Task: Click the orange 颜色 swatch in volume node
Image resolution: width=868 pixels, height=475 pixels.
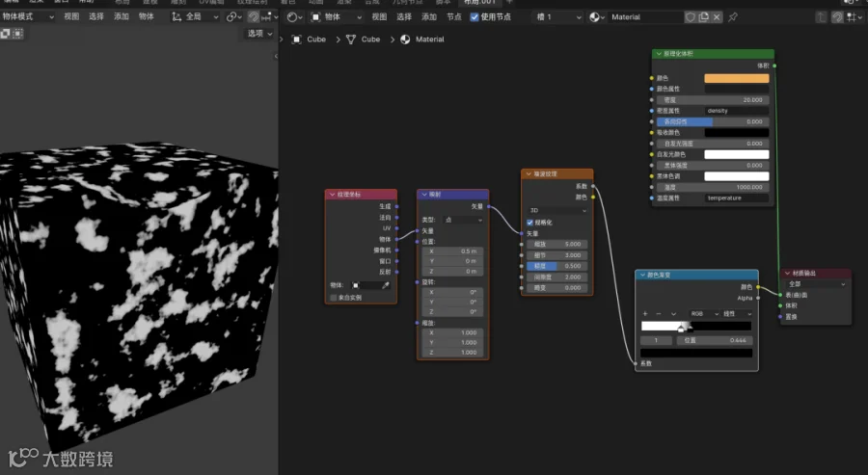Action: point(736,78)
